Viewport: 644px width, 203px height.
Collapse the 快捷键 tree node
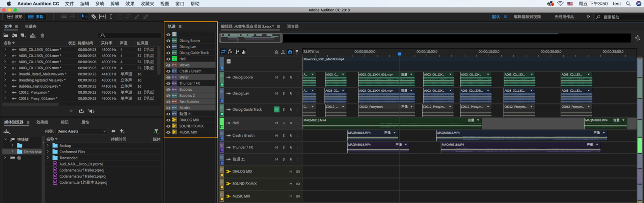pyautogui.click(x=5, y=139)
